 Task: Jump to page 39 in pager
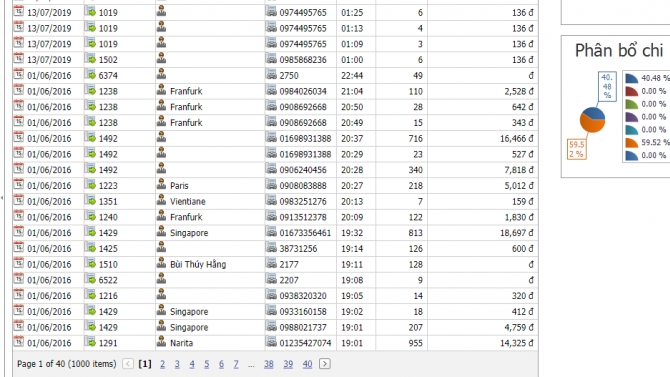tap(288, 364)
